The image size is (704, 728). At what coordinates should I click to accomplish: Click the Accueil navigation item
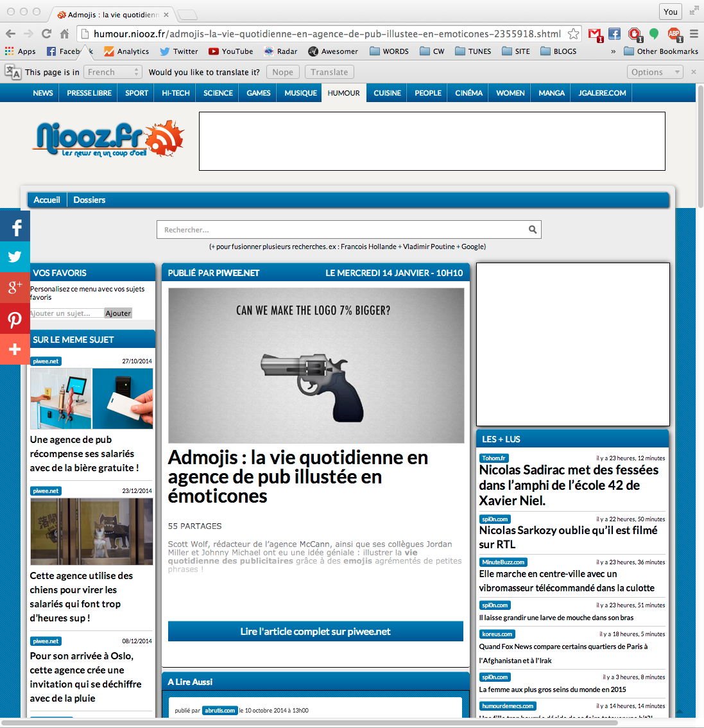click(47, 200)
